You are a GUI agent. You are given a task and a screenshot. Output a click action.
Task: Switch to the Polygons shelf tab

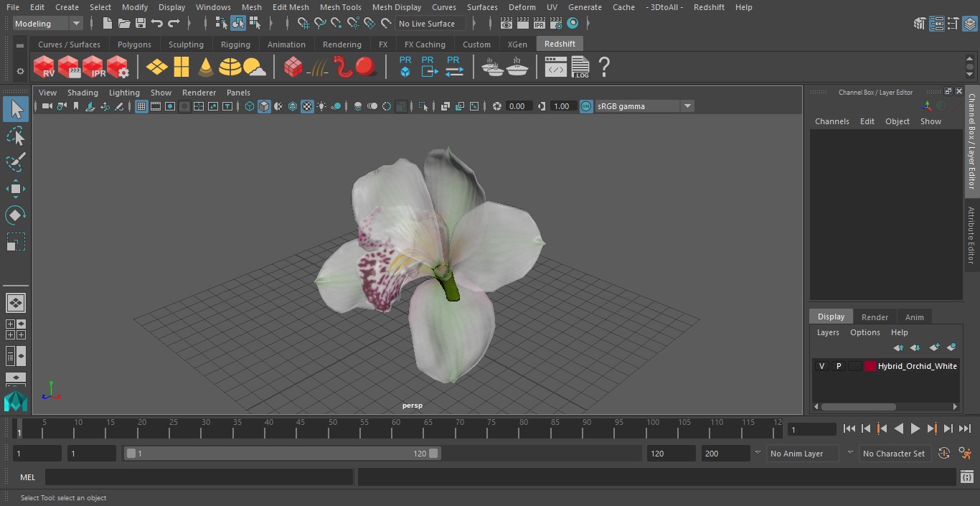pyautogui.click(x=134, y=44)
